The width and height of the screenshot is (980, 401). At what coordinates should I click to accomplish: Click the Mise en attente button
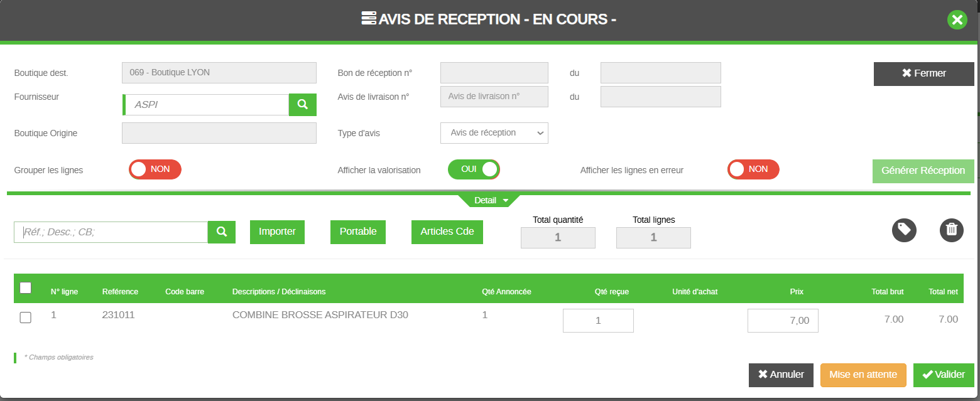coord(863,375)
